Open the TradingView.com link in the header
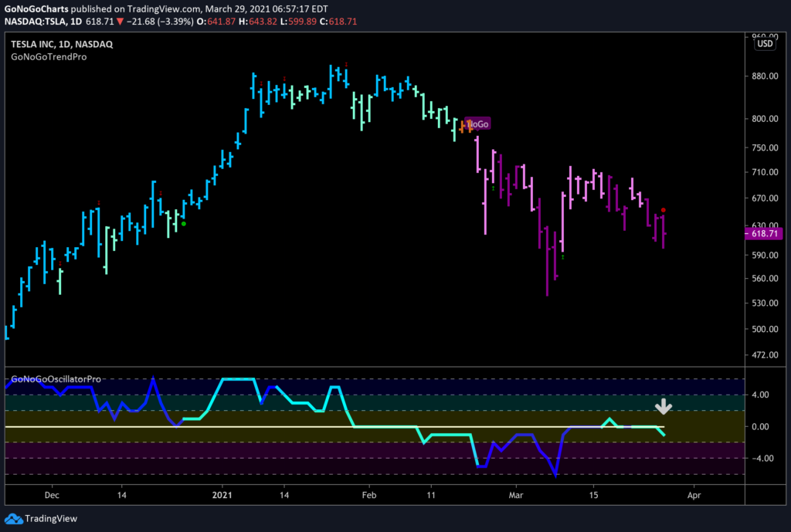The image size is (791, 532). coord(164,9)
